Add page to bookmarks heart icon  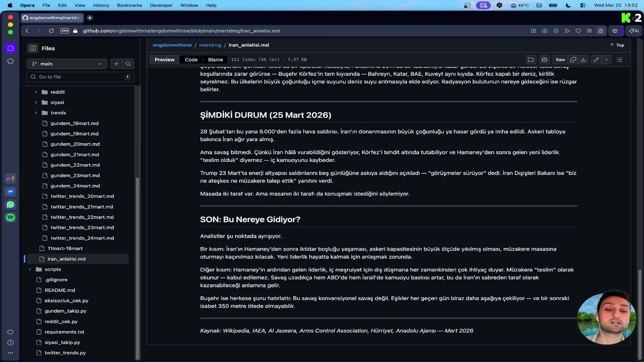[x=578, y=31]
